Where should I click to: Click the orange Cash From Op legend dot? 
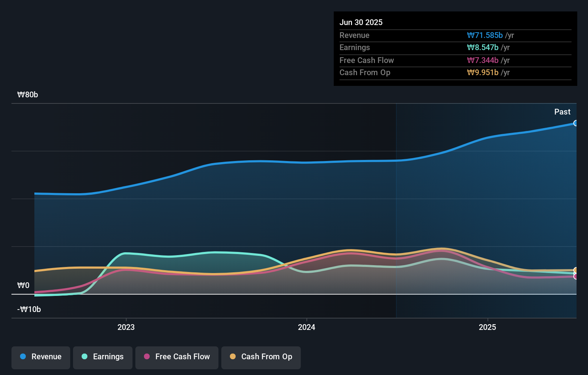233,357
